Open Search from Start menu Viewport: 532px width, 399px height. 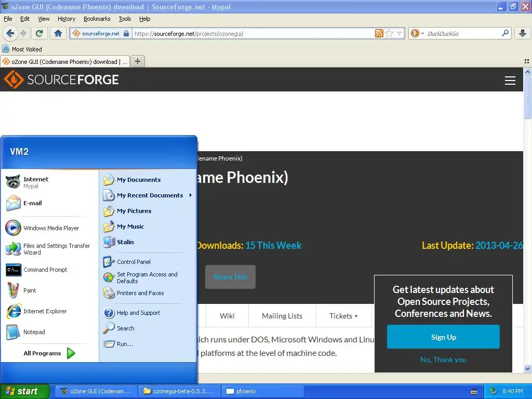(x=148, y=328)
